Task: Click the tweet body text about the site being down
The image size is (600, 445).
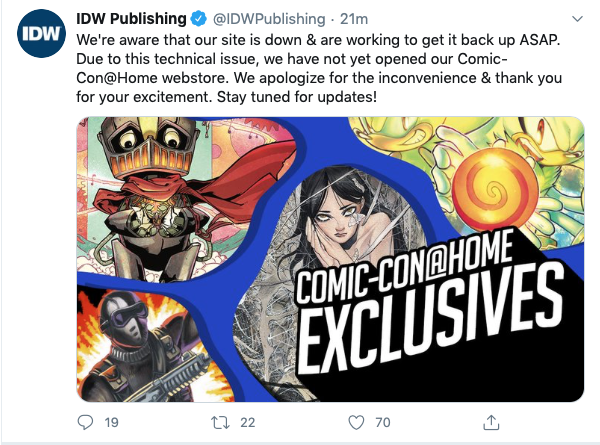Action: 319,68
